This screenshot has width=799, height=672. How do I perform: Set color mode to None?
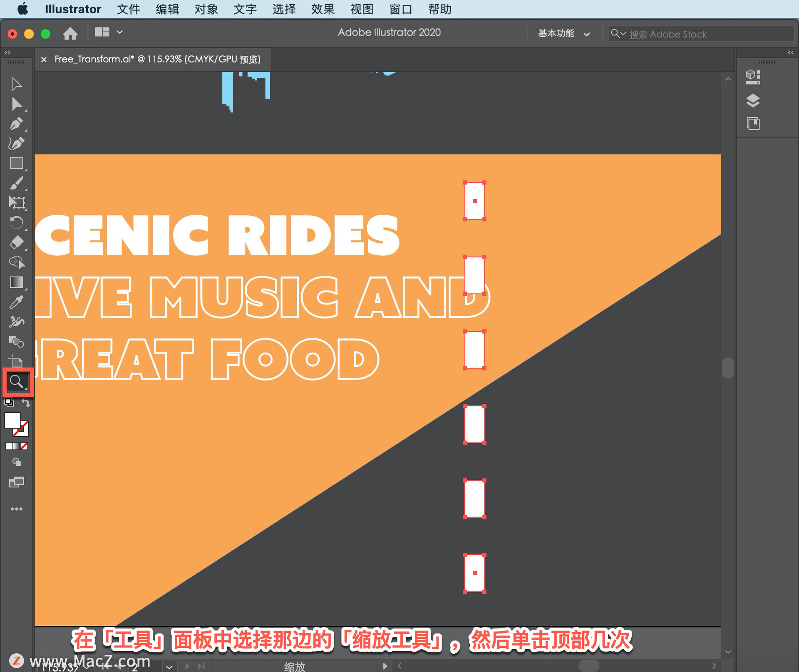(x=24, y=446)
